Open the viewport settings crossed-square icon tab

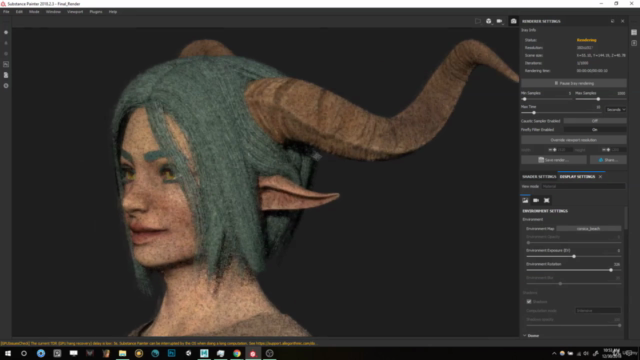tap(547, 200)
